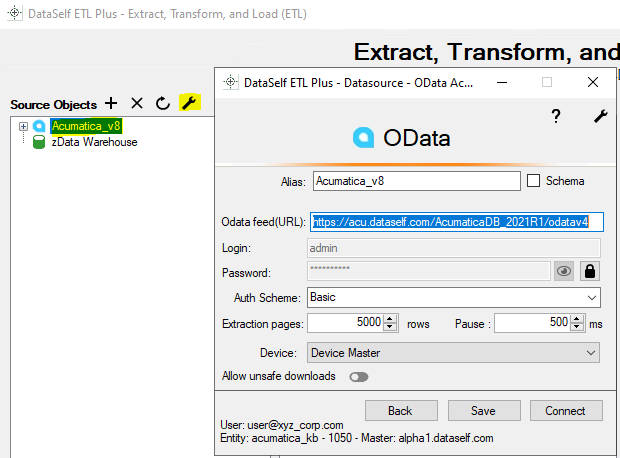Image resolution: width=620 pixels, height=458 pixels.
Task: Increase Extraction pages rows value
Action: [x=391, y=318]
